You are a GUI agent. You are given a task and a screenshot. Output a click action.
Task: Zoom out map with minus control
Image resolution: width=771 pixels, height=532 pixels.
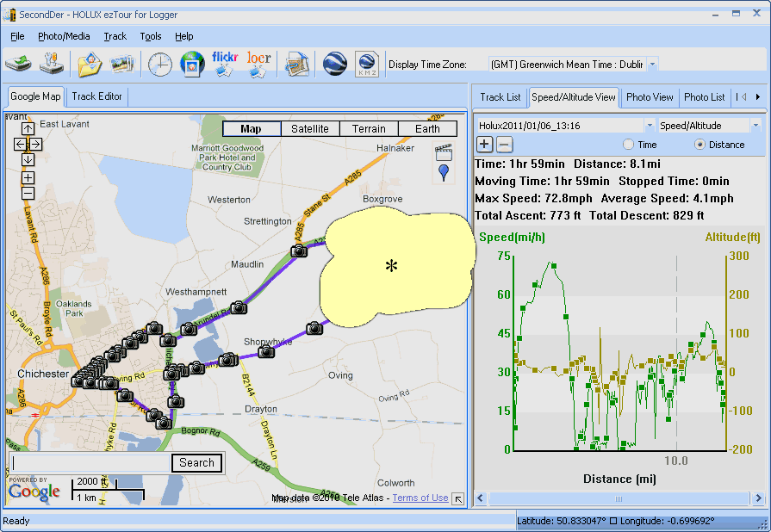(x=28, y=194)
